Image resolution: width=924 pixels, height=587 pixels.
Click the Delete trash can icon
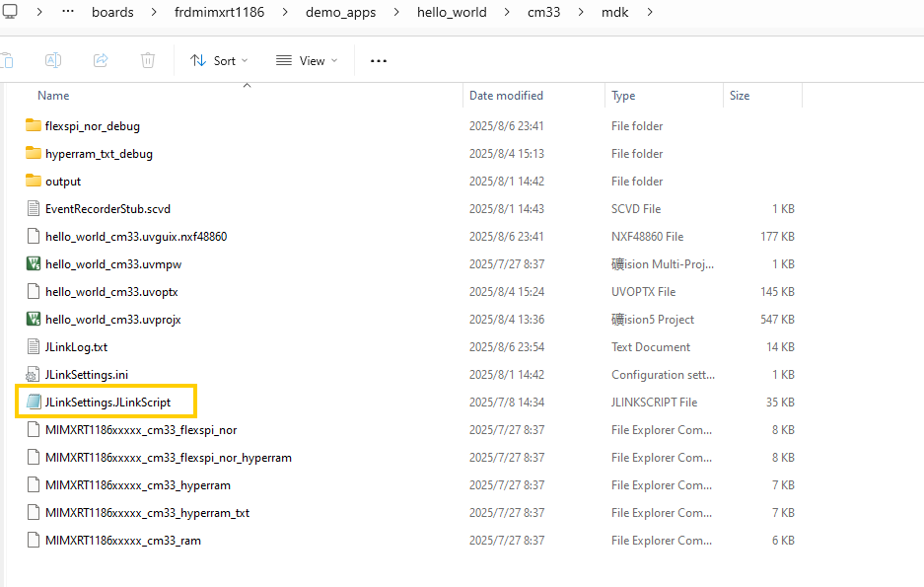tap(148, 60)
